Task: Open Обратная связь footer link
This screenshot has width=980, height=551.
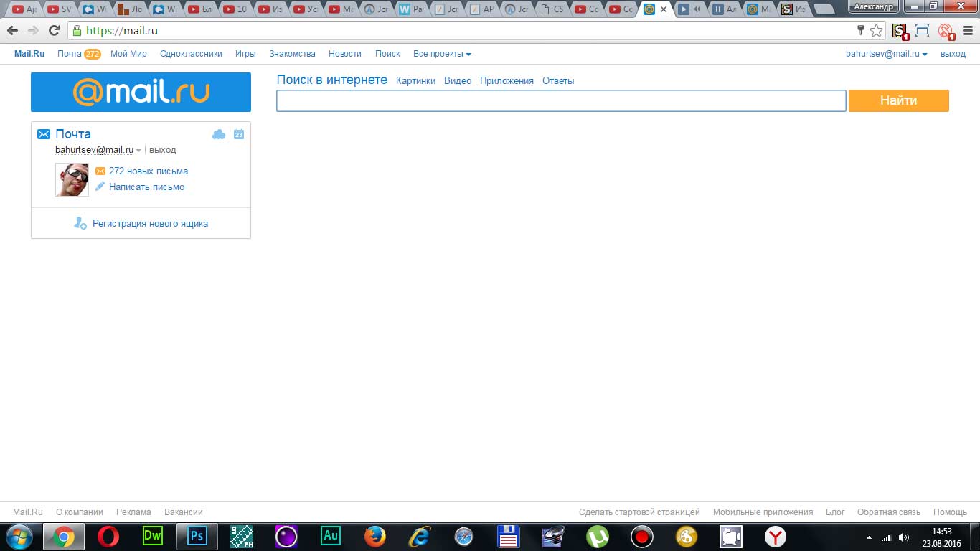Action: (x=888, y=512)
